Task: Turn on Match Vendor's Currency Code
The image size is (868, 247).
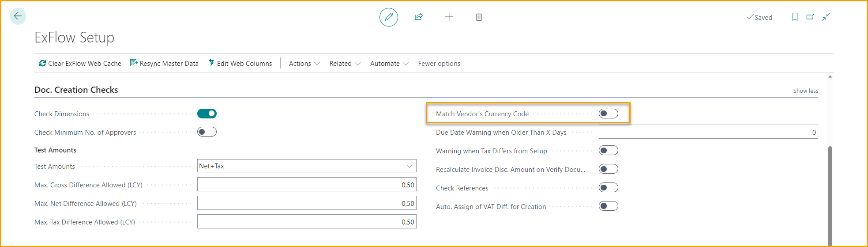Action: tap(609, 114)
